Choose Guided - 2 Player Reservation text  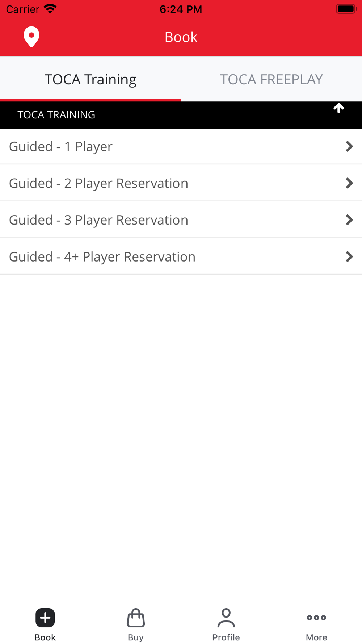(98, 183)
